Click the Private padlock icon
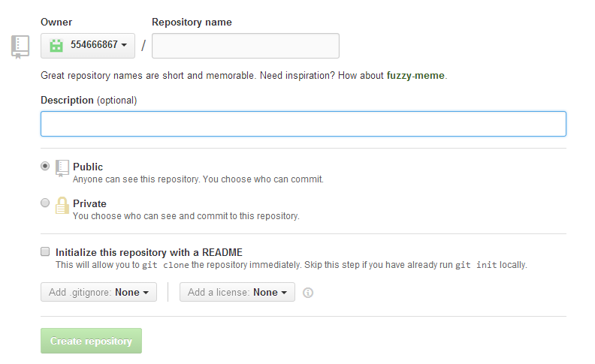The image size is (595, 364). (x=62, y=205)
